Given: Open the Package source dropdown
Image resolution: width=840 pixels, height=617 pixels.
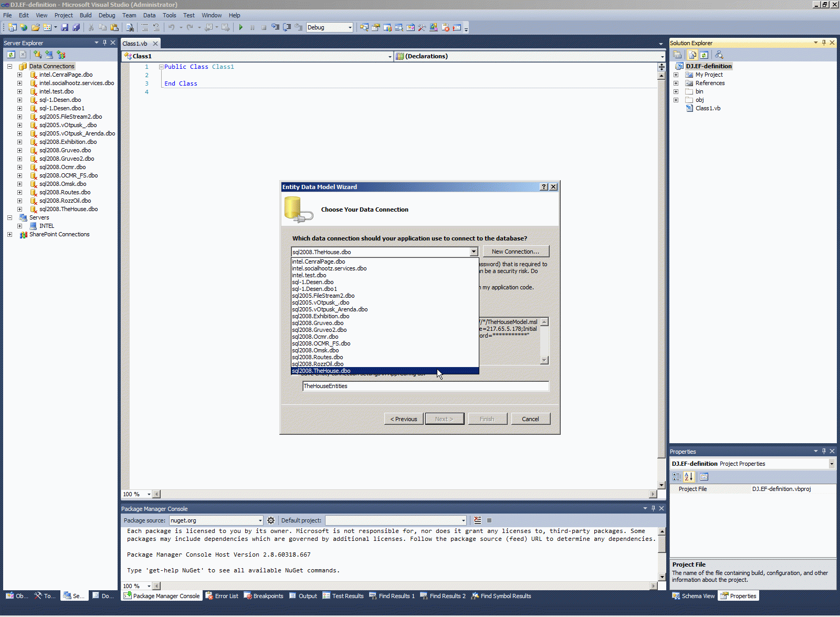Looking at the screenshot, I should (260, 520).
